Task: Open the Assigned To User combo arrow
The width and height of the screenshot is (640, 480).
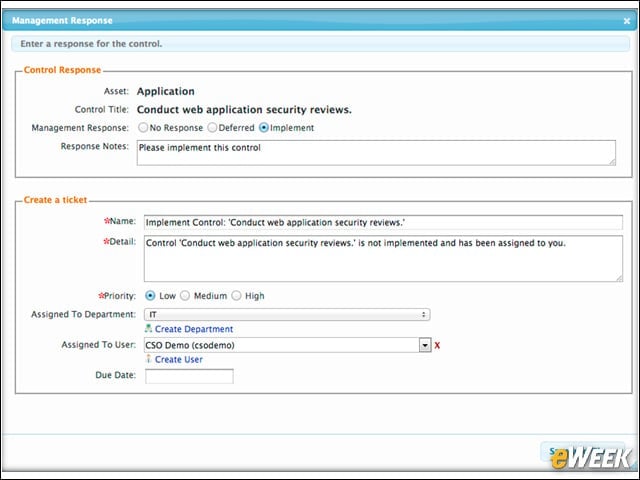Action: tap(425, 345)
